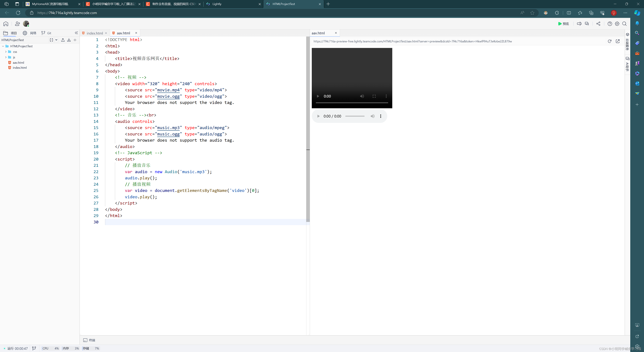Open the video player more options
644x352 pixels.
386,96
